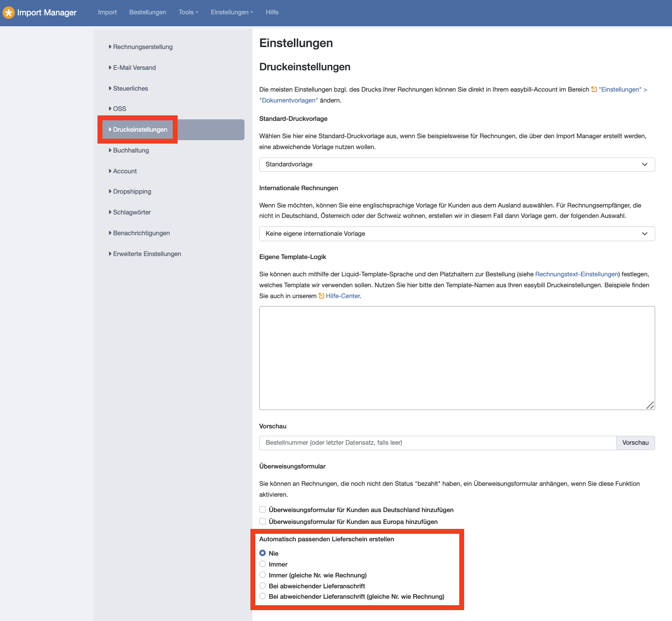
Task: Expand the Tools menu in navbar
Action: tap(188, 12)
